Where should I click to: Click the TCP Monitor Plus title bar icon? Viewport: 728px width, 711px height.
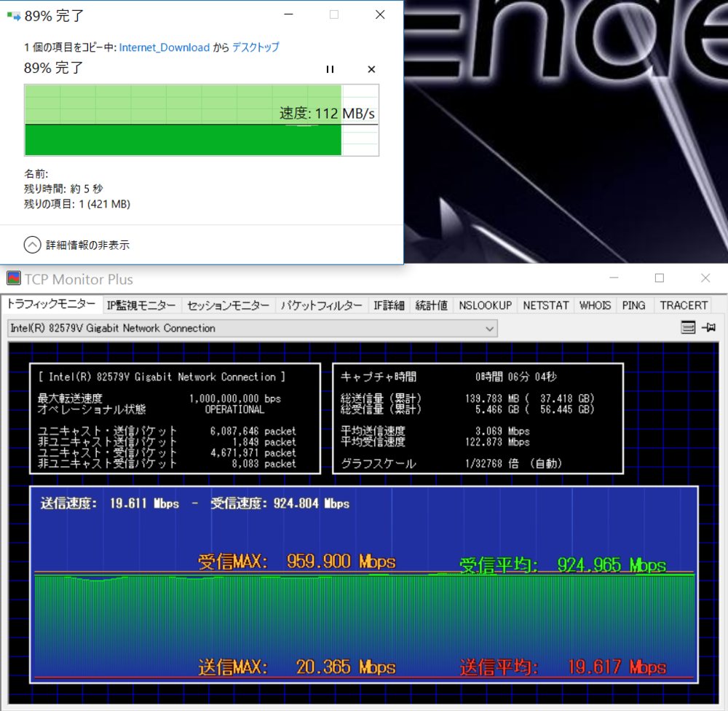click(12, 278)
